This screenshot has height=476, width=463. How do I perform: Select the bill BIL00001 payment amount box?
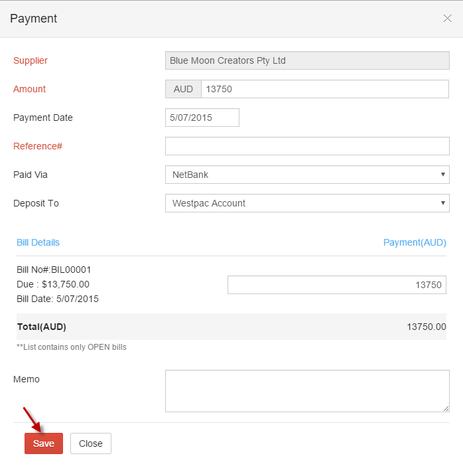coord(337,285)
